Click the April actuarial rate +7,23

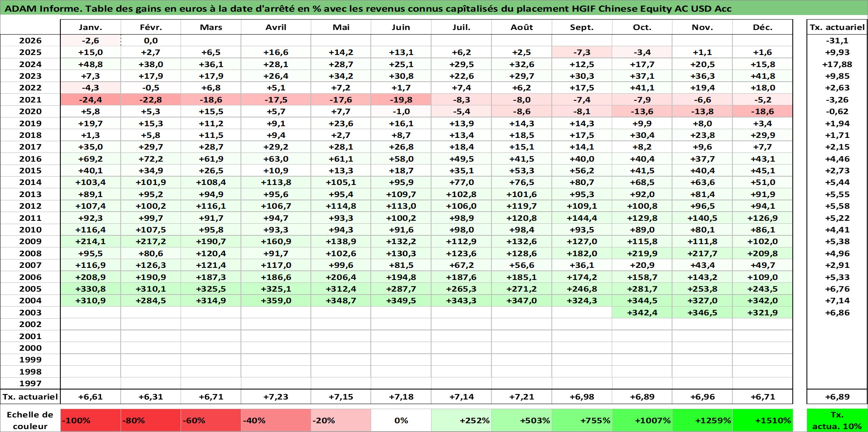pos(276,397)
